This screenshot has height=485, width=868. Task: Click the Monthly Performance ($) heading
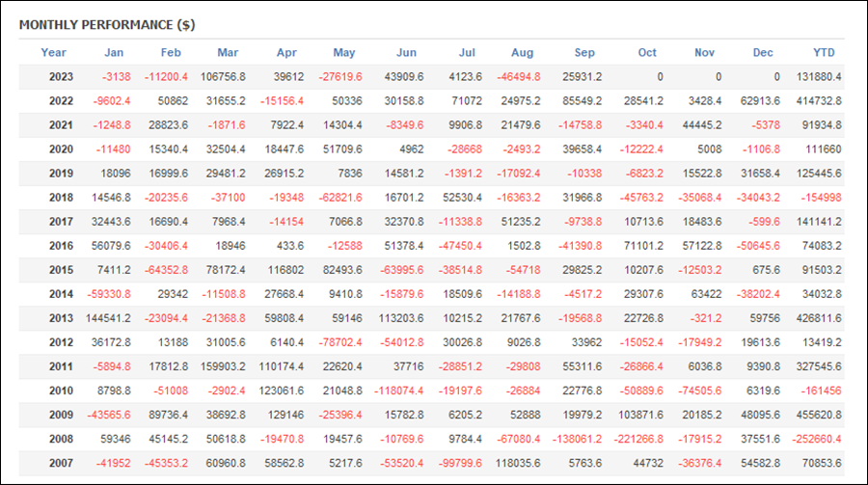point(107,25)
